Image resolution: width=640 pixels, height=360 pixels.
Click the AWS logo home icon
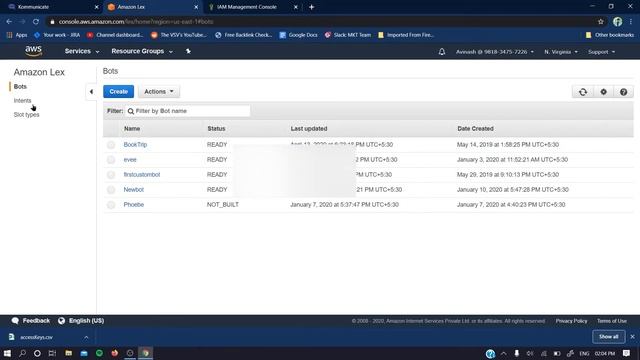tap(33, 51)
